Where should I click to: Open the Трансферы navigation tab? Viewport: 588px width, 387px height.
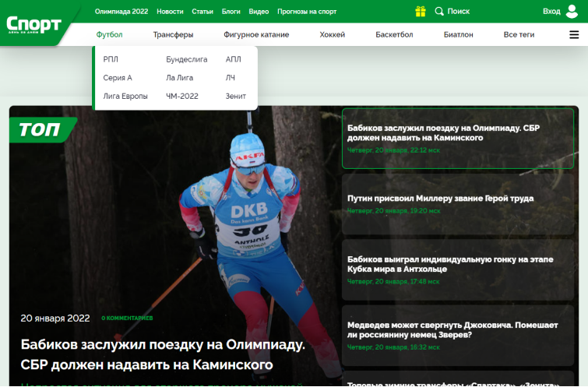click(x=173, y=35)
